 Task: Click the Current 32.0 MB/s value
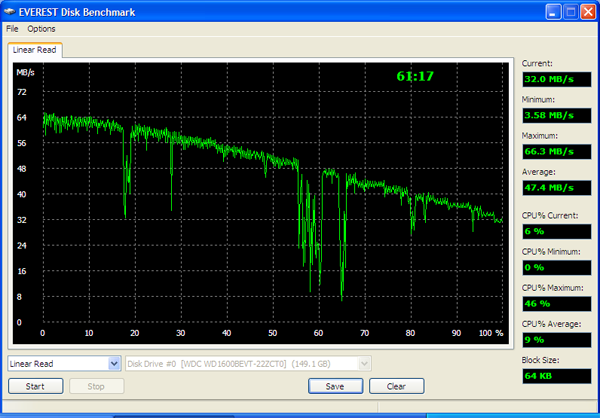click(557, 79)
